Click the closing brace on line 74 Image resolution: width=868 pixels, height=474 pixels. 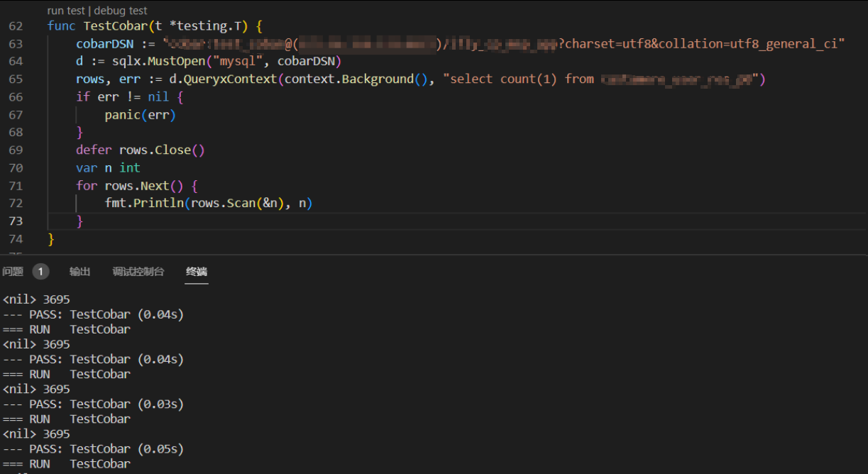[x=51, y=239]
